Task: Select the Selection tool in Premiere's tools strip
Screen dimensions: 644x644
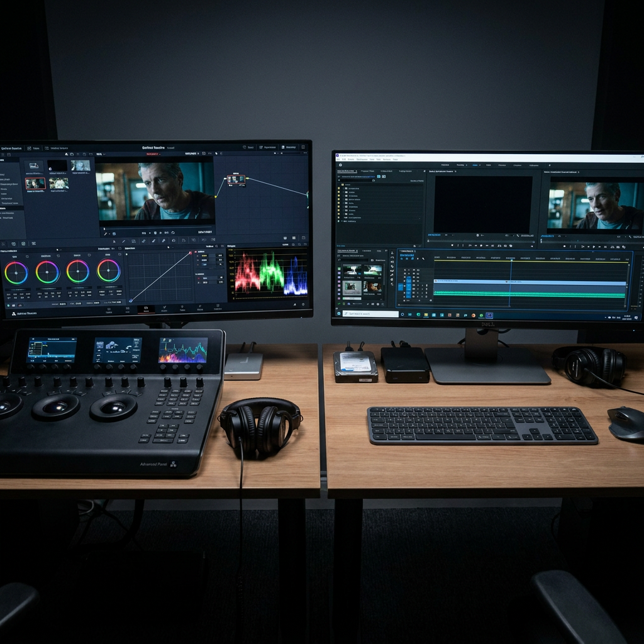Action: coord(392,253)
